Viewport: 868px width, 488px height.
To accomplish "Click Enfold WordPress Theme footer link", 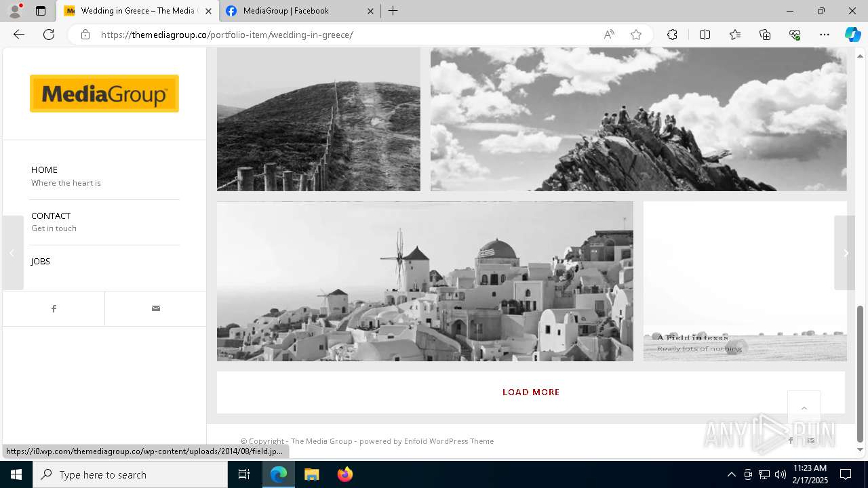I will point(449,441).
